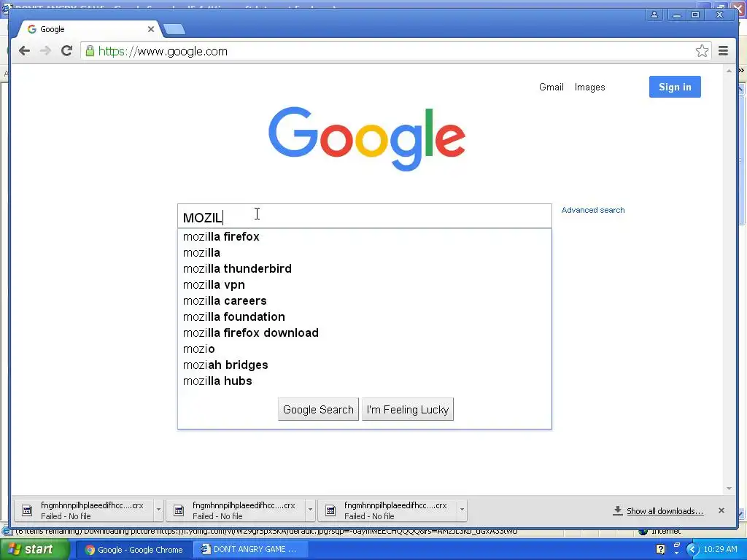Image resolution: width=747 pixels, height=560 pixels.
Task: Pick suggestion mozilla careers
Action: point(365,301)
